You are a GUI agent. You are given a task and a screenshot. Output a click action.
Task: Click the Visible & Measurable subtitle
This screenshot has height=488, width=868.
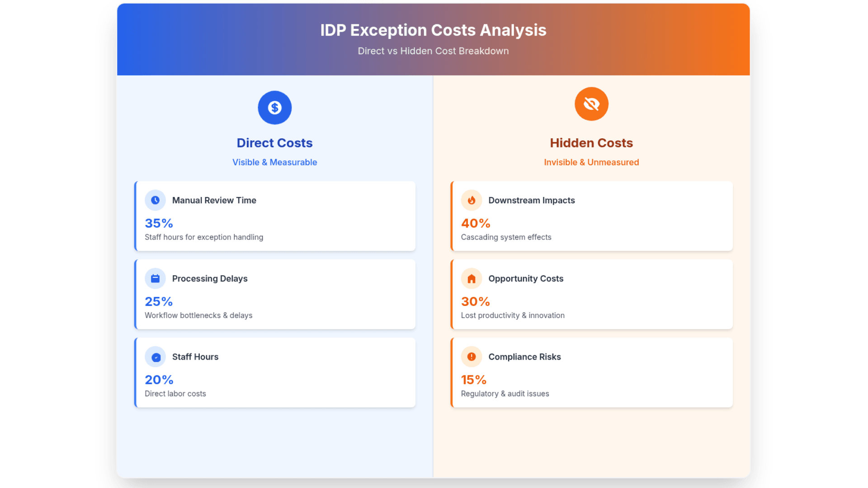point(274,162)
